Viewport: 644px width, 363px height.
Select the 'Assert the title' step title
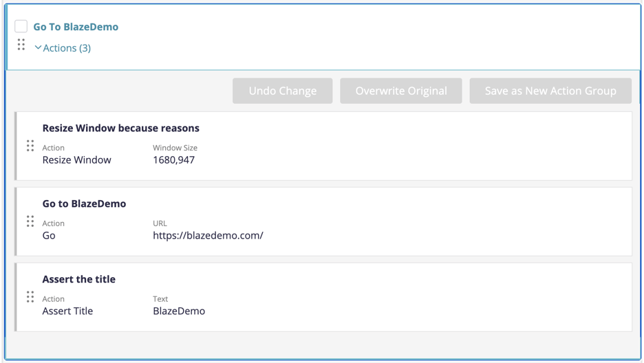coord(79,279)
